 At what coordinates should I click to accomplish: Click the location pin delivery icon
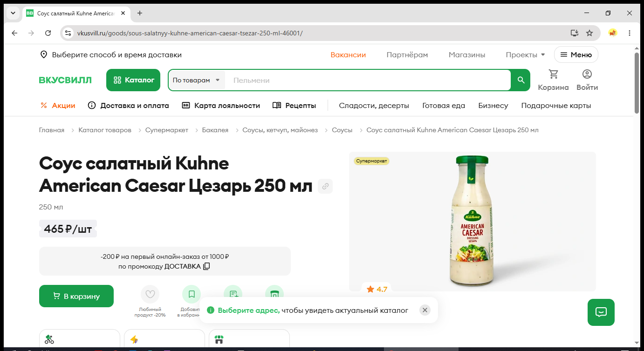pos(44,55)
